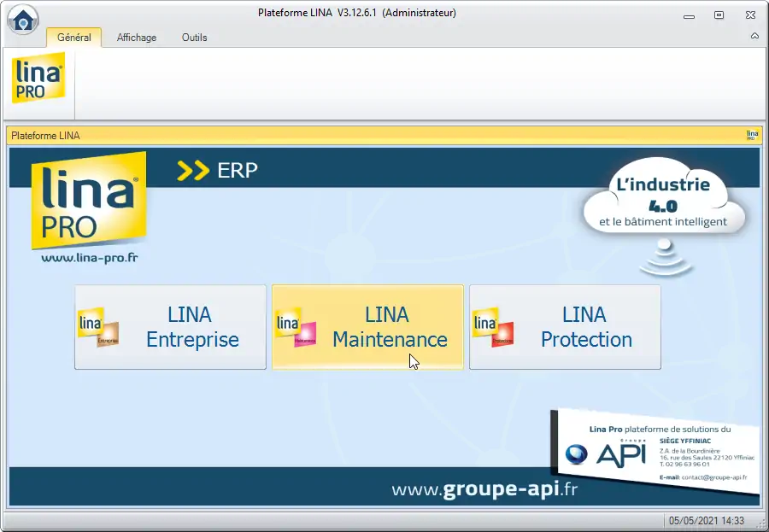The height and width of the screenshot is (532, 769).
Task: Collapse the ribbon with the chevron arrow
Action: pyautogui.click(x=754, y=36)
